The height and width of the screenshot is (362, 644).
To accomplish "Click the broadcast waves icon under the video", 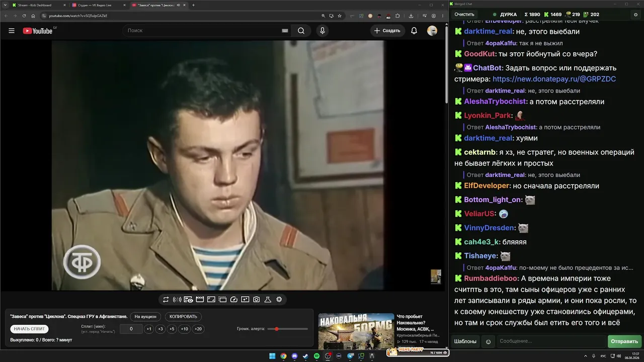I will pos(177,300).
